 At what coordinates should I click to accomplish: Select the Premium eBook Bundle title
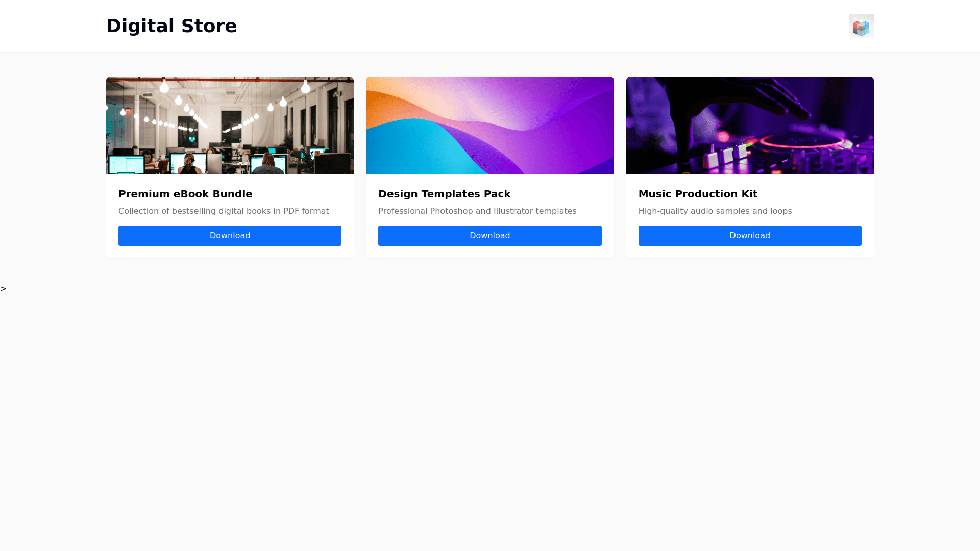[185, 194]
